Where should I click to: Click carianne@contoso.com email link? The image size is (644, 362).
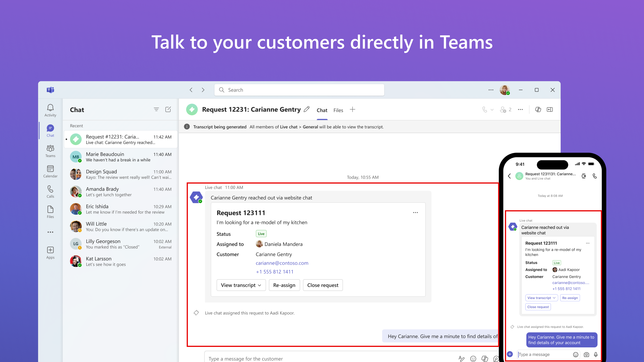pyautogui.click(x=282, y=263)
